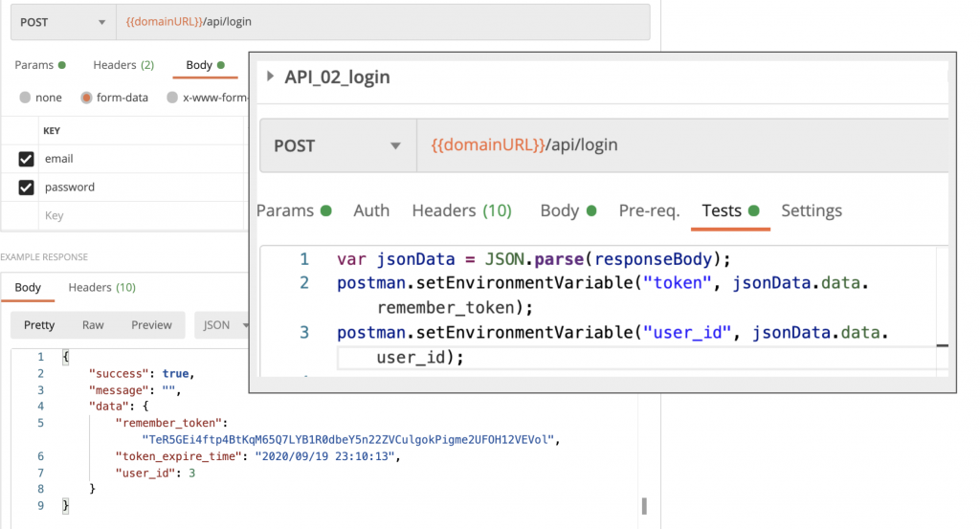Click the example response scrollbar thumb
980x529 pixels.
click(644, 505)
